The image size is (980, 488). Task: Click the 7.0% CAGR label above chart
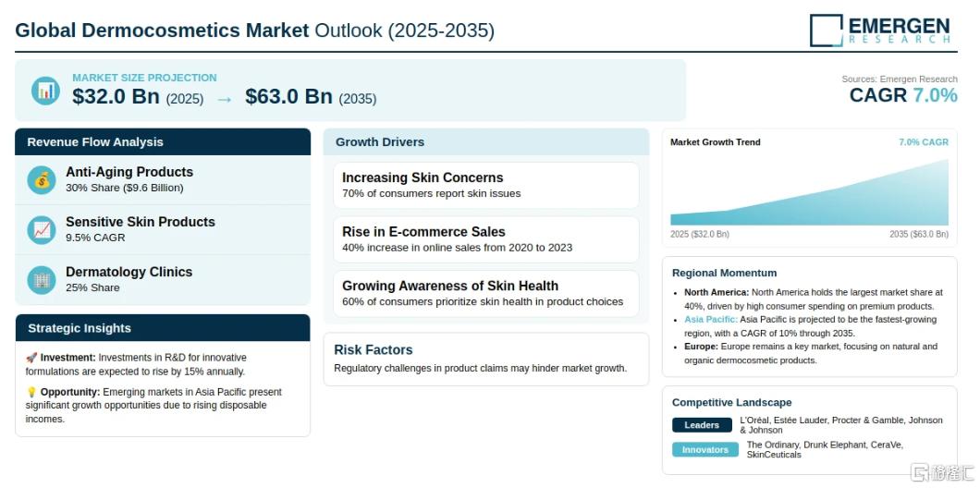924,142
